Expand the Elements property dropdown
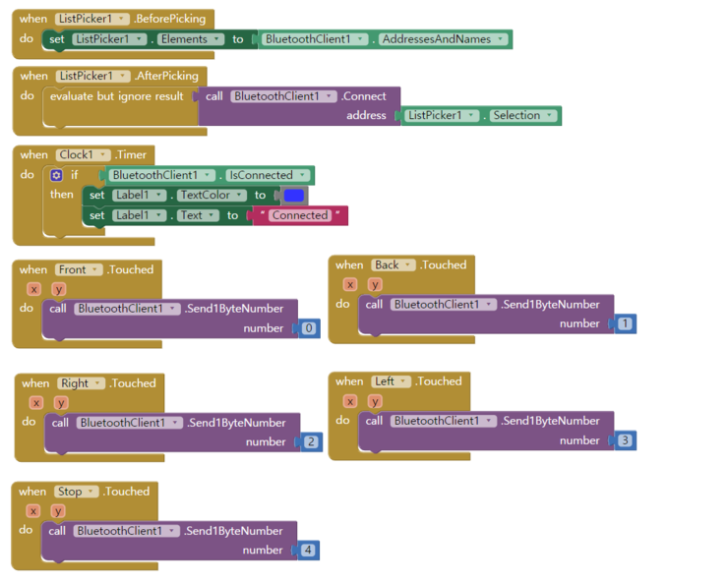Screen dimensions: 728x583 coord(190,39)
